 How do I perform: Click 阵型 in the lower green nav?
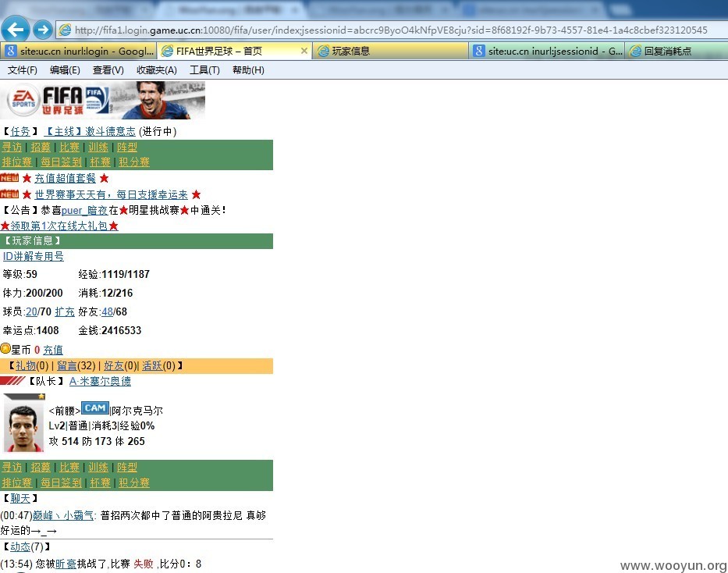click(127, 468)
